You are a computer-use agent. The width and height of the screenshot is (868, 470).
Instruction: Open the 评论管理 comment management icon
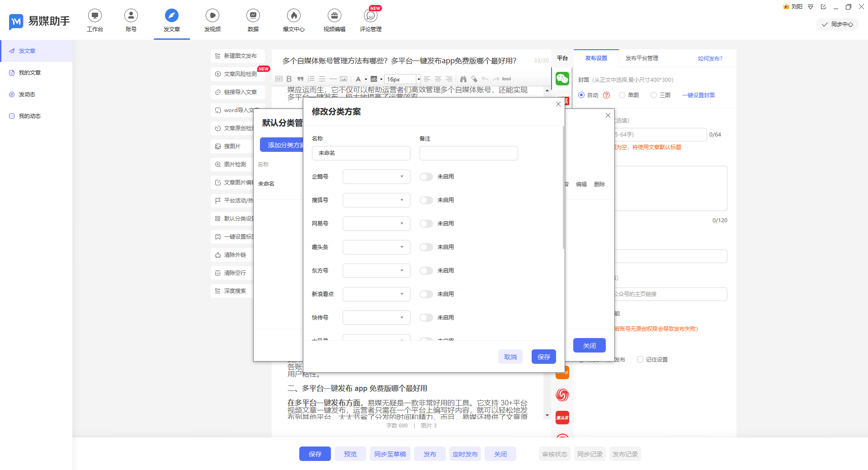coord(371,16)
